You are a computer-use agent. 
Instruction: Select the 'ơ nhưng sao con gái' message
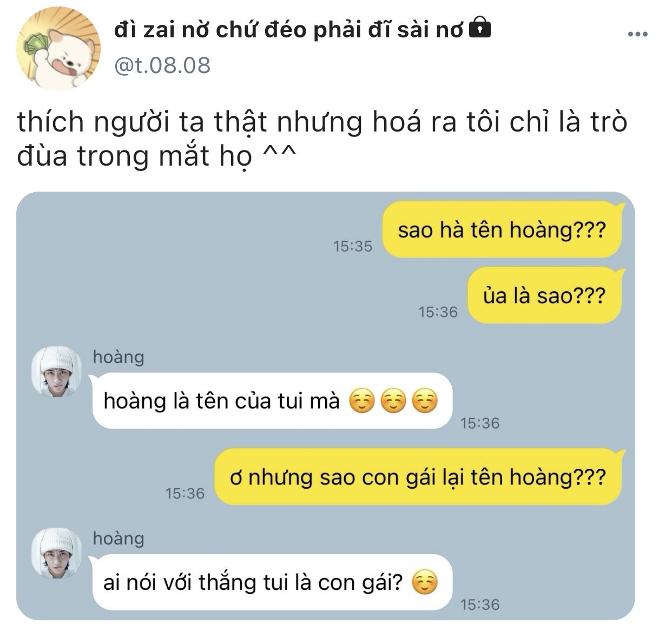click(420, 477)
